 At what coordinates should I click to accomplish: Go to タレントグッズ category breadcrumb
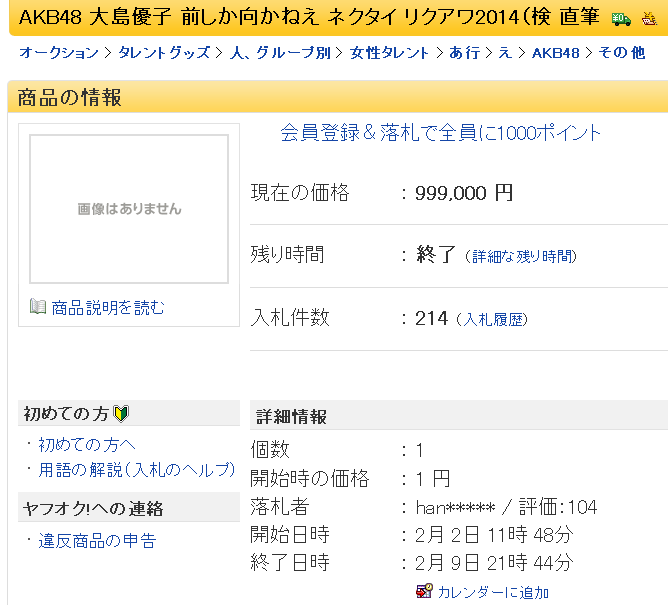click(164, 53)
